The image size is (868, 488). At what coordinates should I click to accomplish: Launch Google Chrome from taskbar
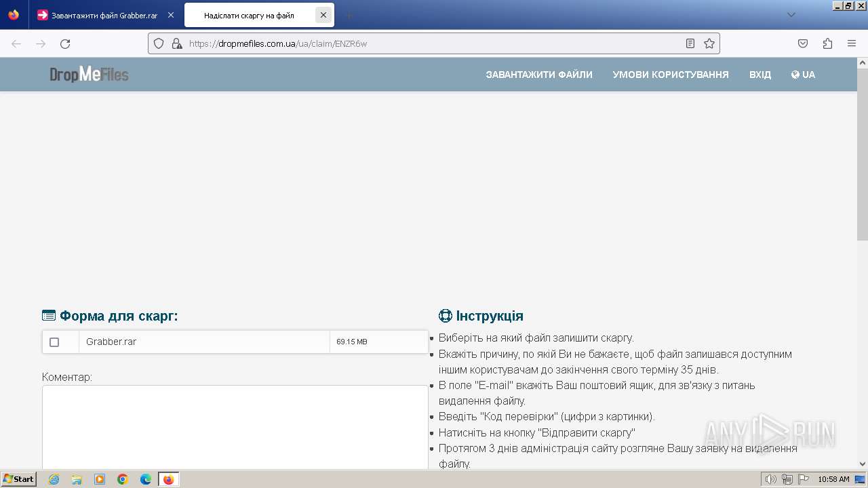[x=123, y=479]
